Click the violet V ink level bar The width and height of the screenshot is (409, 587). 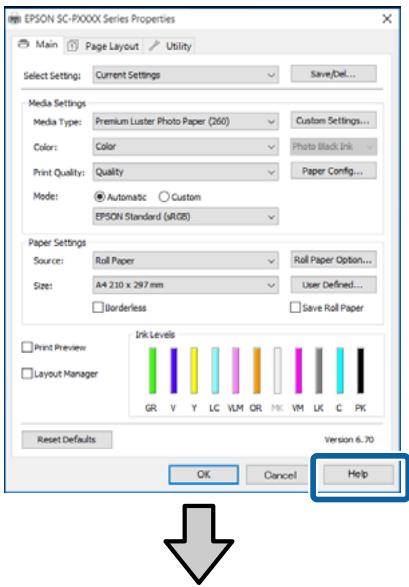point(174,371)
